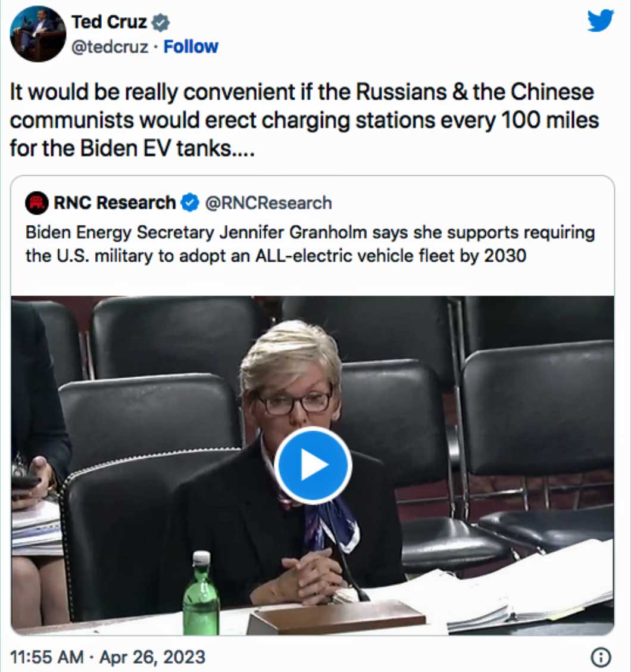Screen dimensions: 631x672
Task: Play the Granholm hearing video
Action: 313,465
